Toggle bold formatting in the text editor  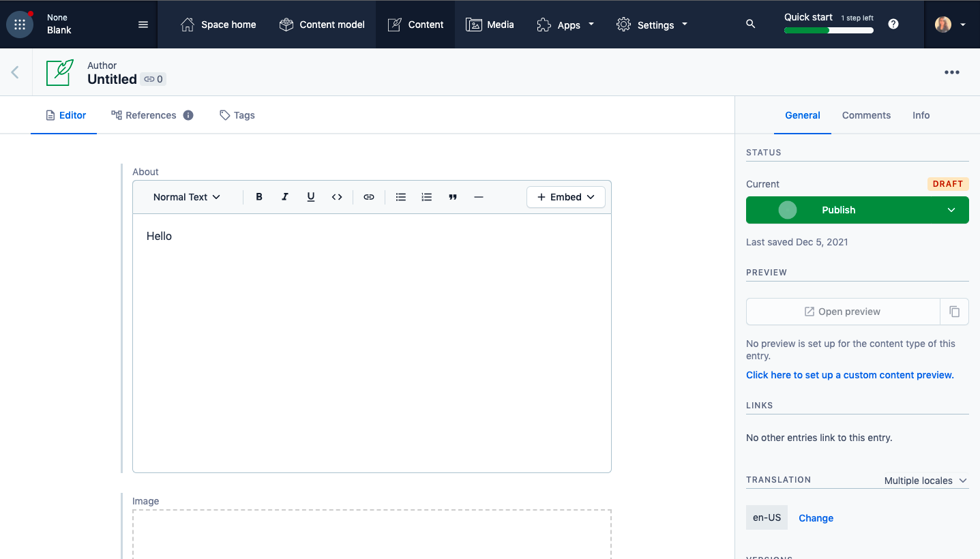click(x=259, y=196)
